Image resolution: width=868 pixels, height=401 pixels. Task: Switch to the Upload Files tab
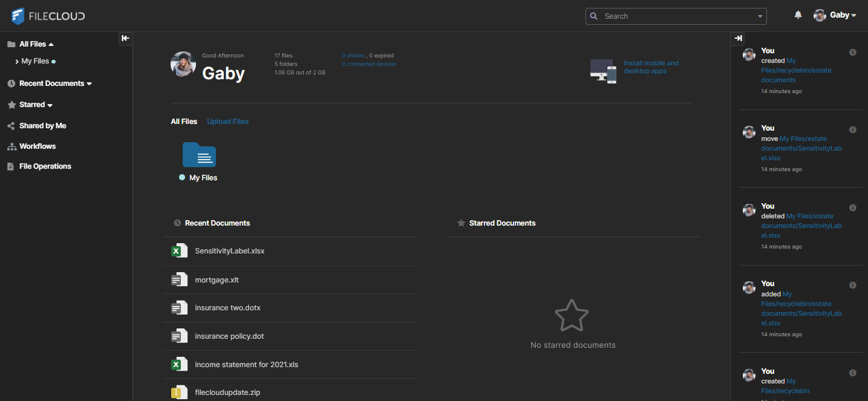(x=227, y=121)
